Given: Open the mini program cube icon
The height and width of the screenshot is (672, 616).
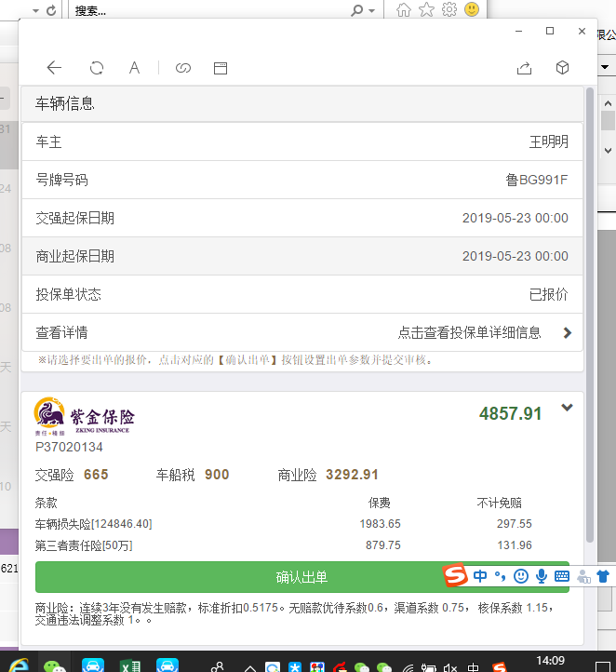Looking at the screenshot, I should pyautogui.click(x=562, y=67).
